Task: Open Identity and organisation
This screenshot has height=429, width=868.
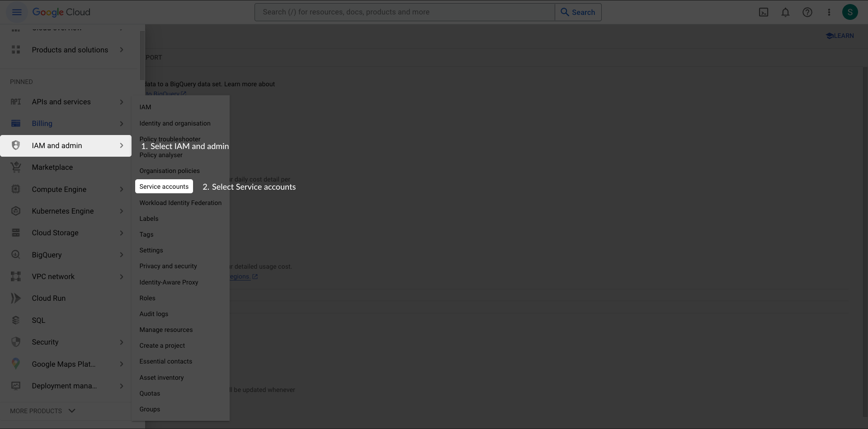Action: [175, 123]
